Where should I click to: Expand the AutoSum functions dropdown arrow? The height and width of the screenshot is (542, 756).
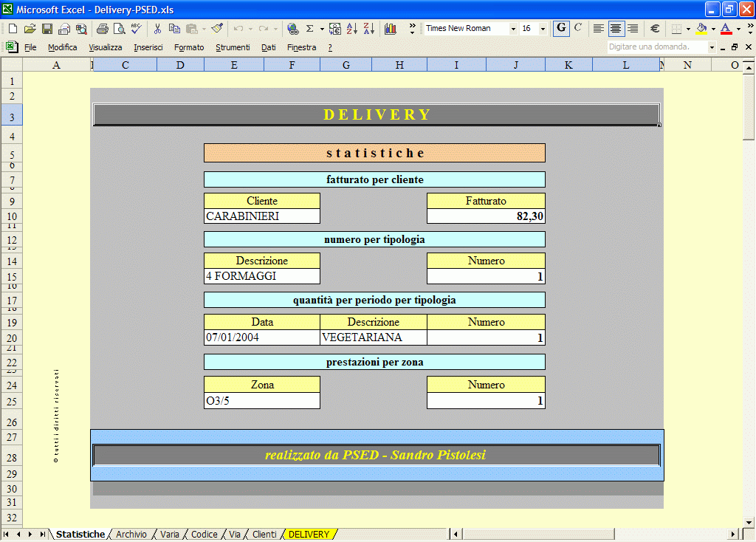click(x=322, y=29)
